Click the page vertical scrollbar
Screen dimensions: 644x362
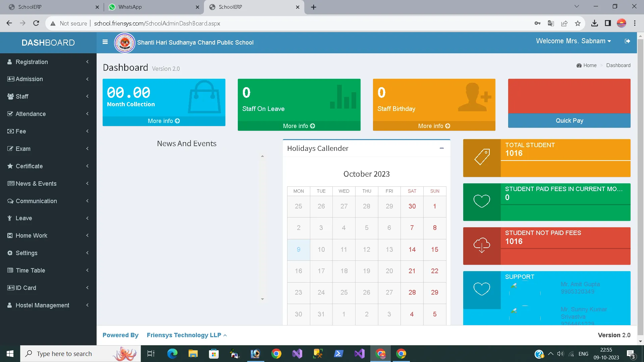[x=640, y=188]
